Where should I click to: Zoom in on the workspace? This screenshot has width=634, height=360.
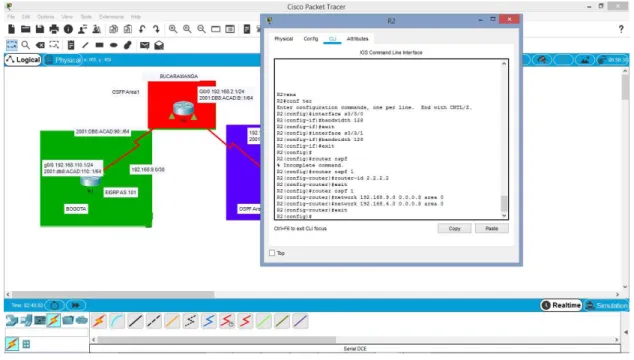pos(173,29)
